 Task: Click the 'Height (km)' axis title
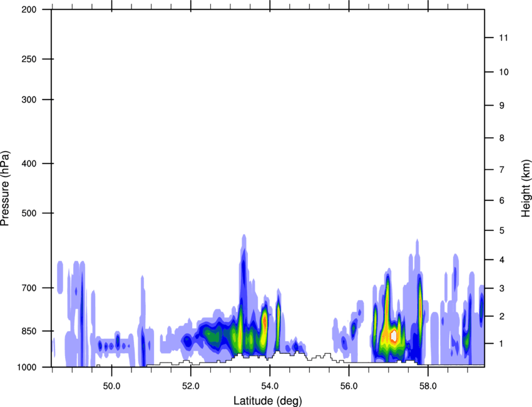tap(526, 188)
